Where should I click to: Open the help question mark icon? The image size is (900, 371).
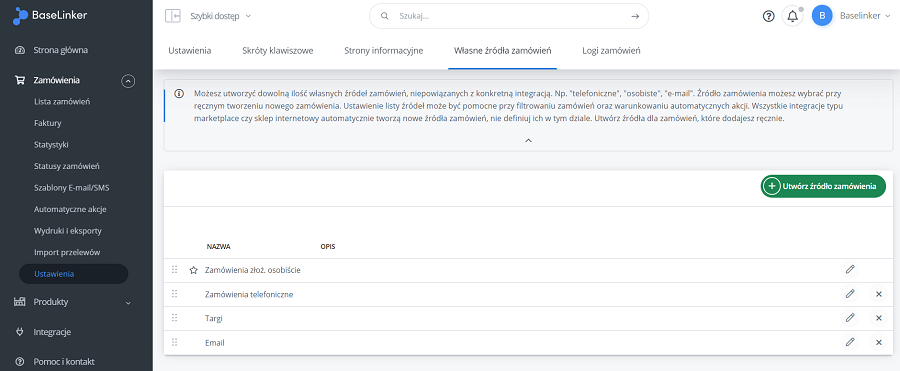click(x=769, y=16)
